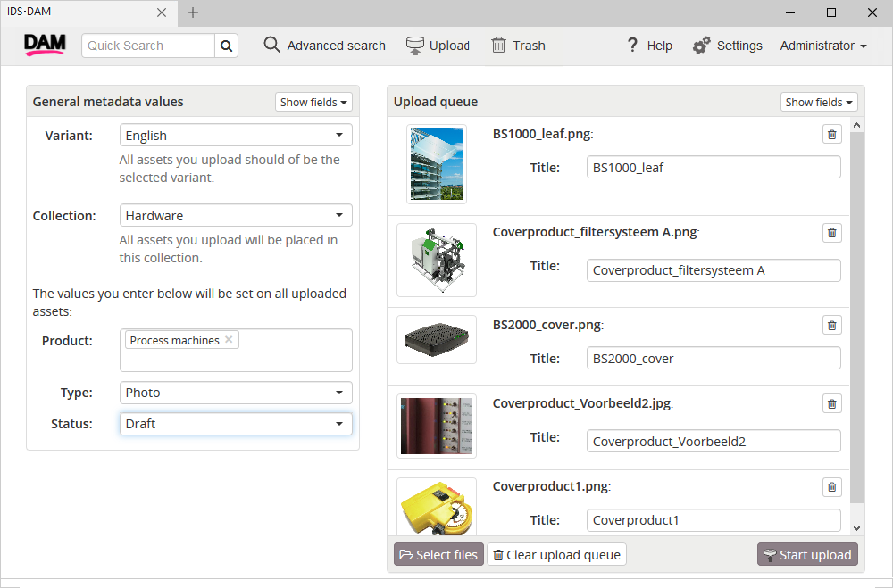The width and height of the screenshot is (893, 588).
Task: Edit the Coverproduct_Voorbeeld2 title field
Action: tap(714, 441)
